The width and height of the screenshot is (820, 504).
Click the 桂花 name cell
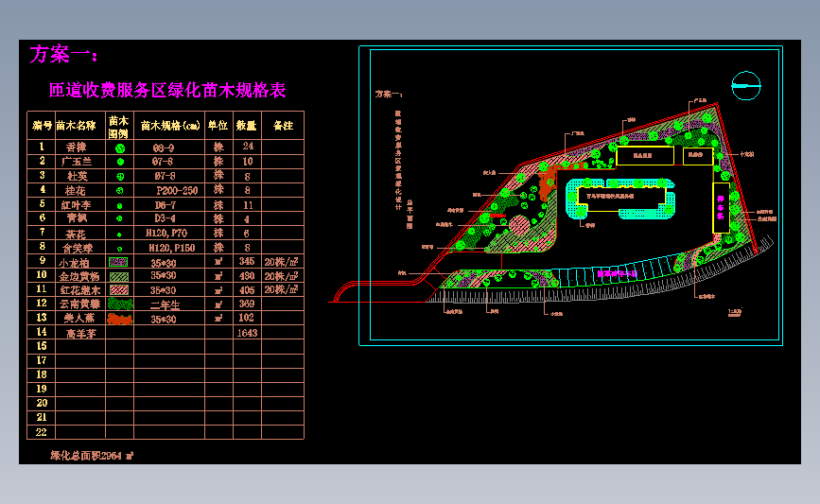tap(76, 191)
